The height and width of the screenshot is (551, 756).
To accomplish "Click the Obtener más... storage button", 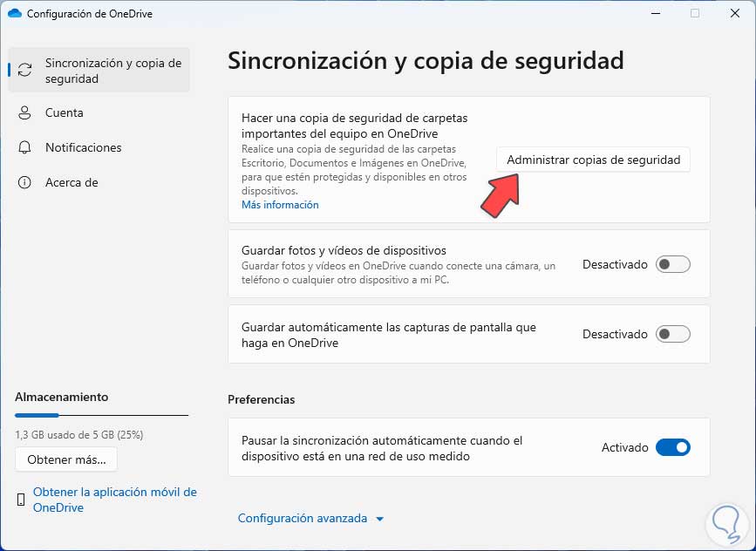I will pyautogui.click(x=66, y=459).
